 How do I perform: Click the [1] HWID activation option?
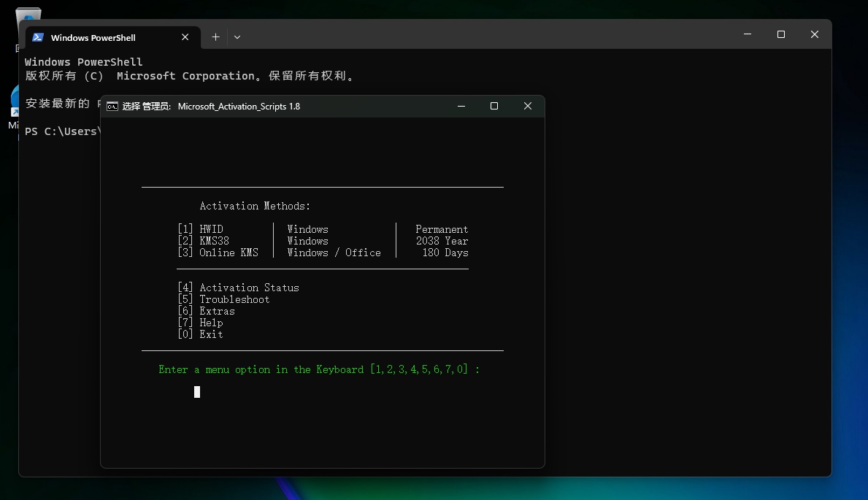pyautogui.click(x=201, y=229)
